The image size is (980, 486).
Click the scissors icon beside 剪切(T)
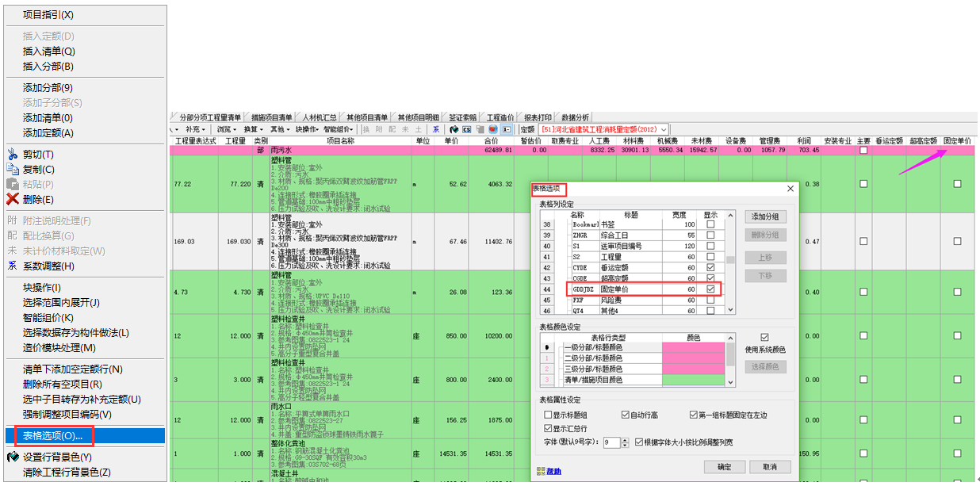13,155
